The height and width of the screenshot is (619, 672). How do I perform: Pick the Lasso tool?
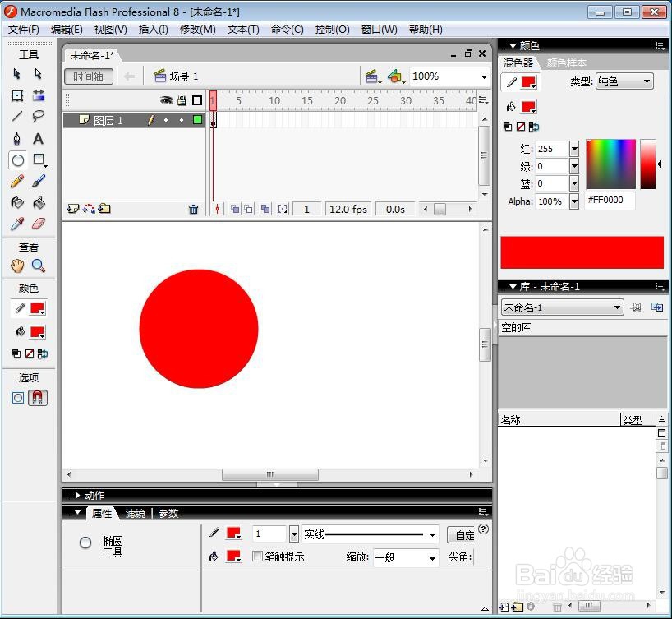tap(39, 116)
